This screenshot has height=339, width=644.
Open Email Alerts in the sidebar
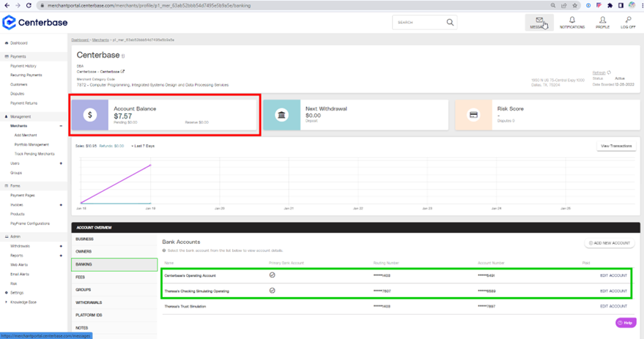coord(20,274)
